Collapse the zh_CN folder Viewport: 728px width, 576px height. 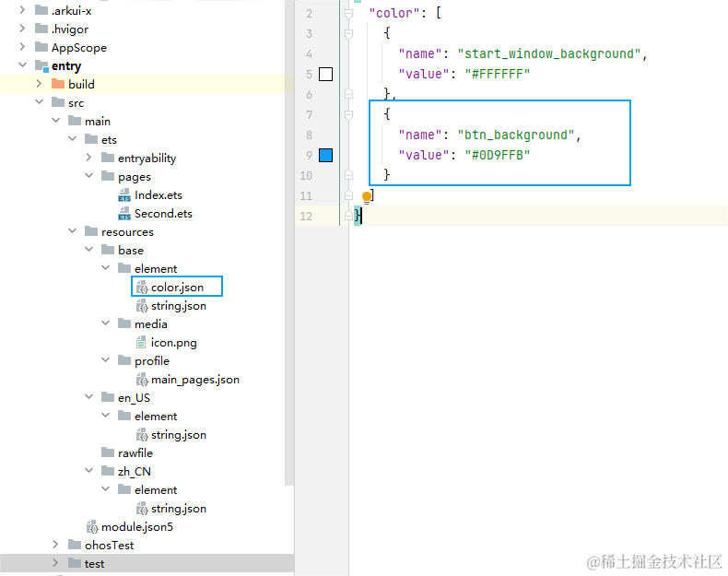pyautogui.click(x=88, y=471)
